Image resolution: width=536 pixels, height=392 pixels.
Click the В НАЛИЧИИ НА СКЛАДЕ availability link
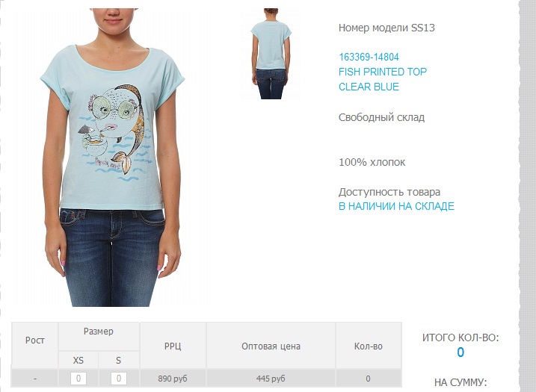point(396,206)
